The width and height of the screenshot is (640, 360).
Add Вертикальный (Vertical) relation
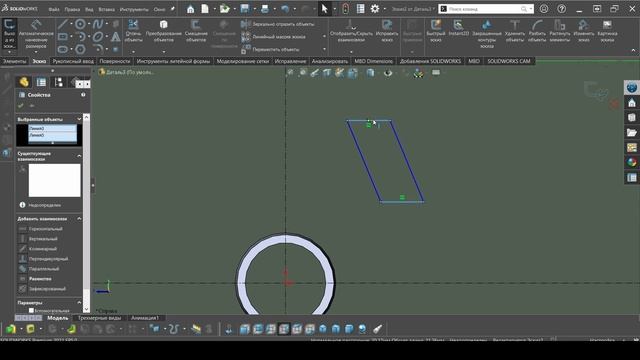[38, 239]
